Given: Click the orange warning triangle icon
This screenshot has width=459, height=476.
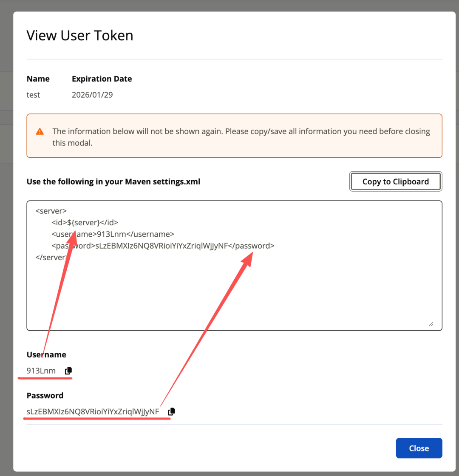Looking at the screenshot, I should click(x=40, y=131).
